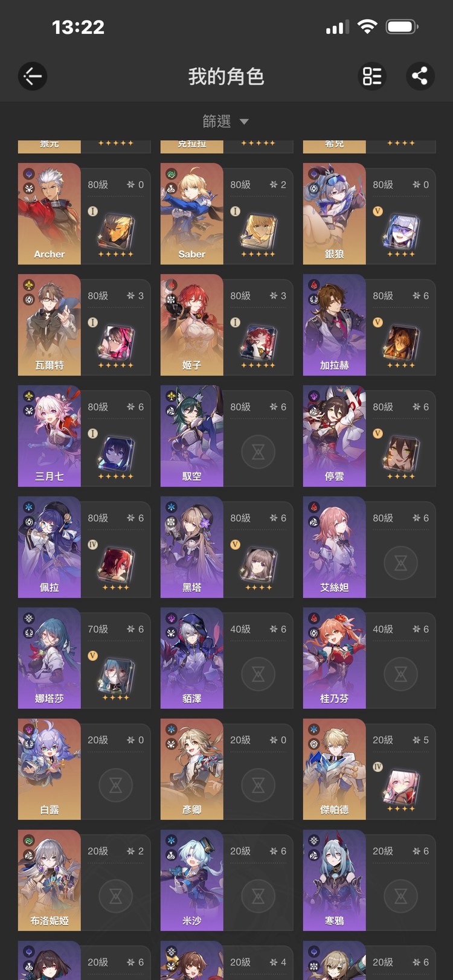Image resolution: width=453 pixels, height=980 pixels.
Task: Tap the 我的角色 page title
Action: click(226, 77)
